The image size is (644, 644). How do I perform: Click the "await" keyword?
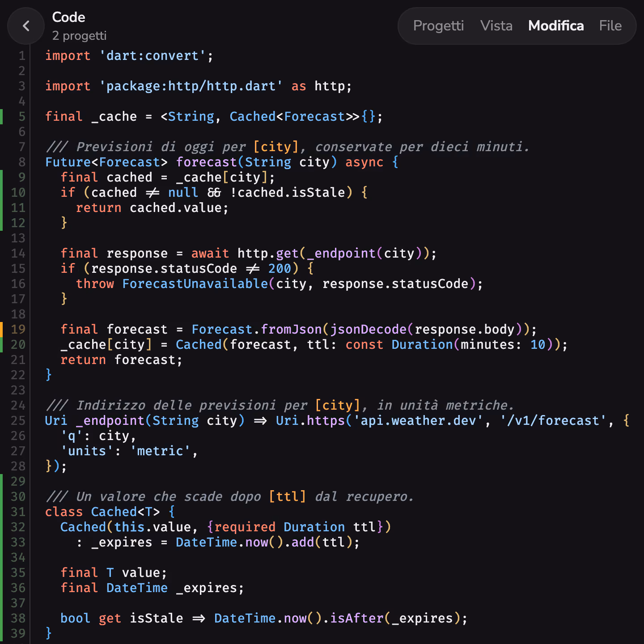click(x=210, y=254)
